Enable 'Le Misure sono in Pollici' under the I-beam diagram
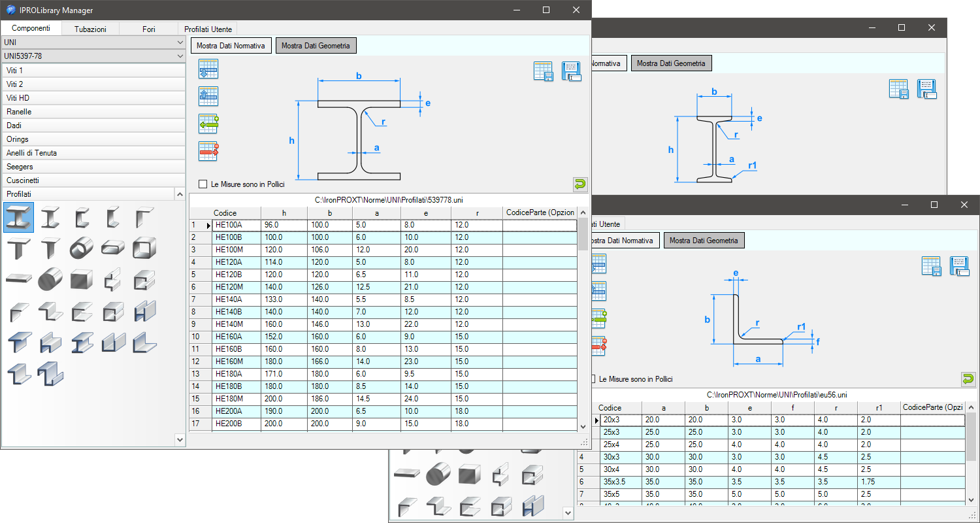Viewport: 980px width, 523px height. [203, 184]
